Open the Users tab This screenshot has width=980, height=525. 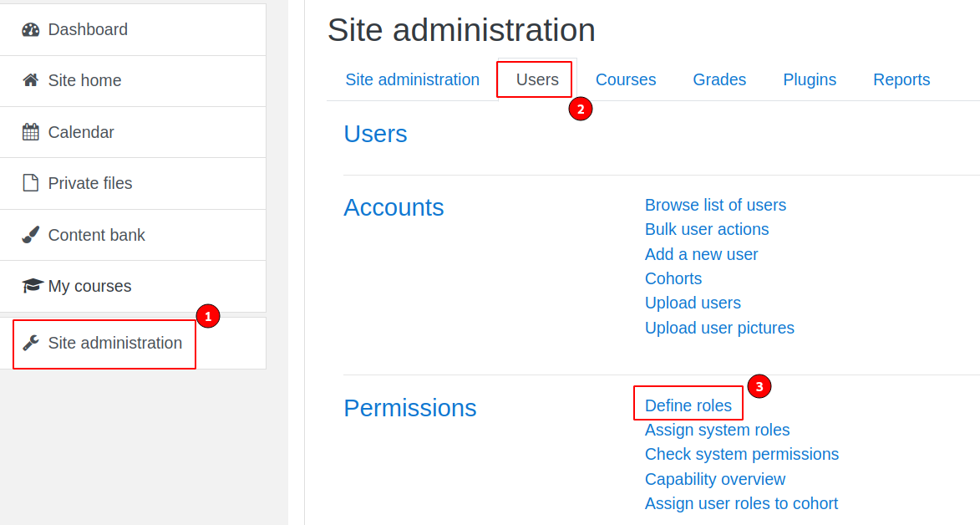[x=536, y=79]
